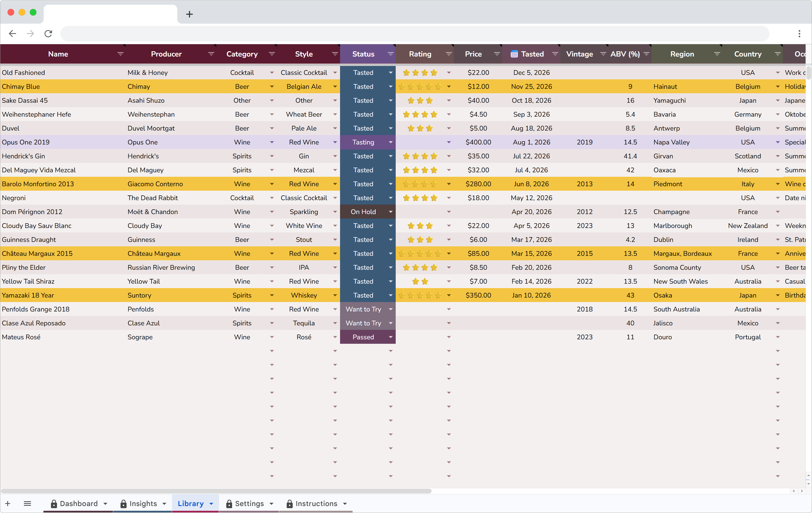Click the Name column filter icon
The image size is (812, 513).
(x=120, y=54)
